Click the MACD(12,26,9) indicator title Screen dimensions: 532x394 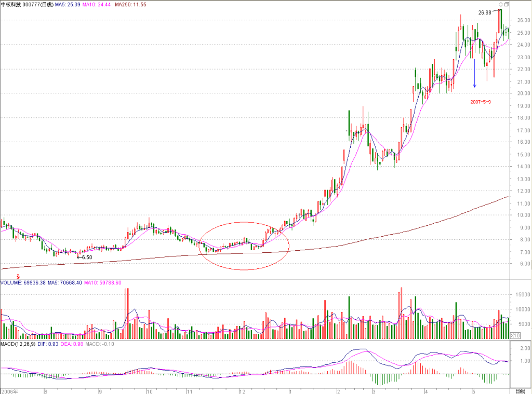(18, 344)
